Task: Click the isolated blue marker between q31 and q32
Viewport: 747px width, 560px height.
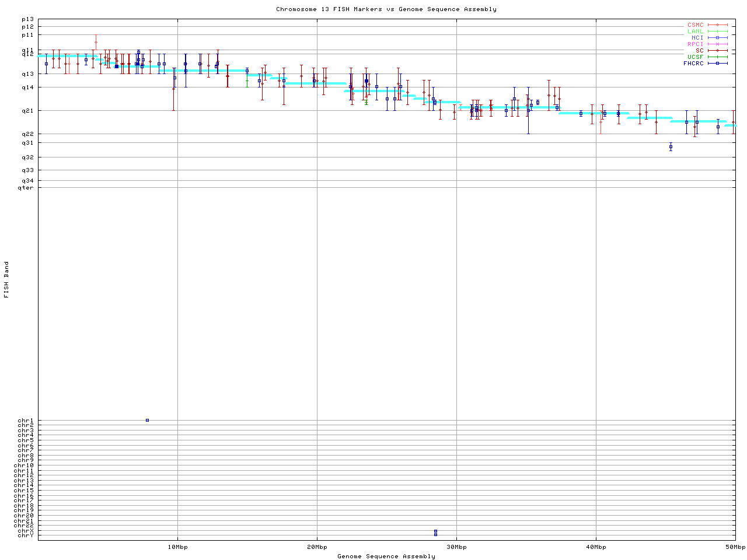Action: point(671,147)
